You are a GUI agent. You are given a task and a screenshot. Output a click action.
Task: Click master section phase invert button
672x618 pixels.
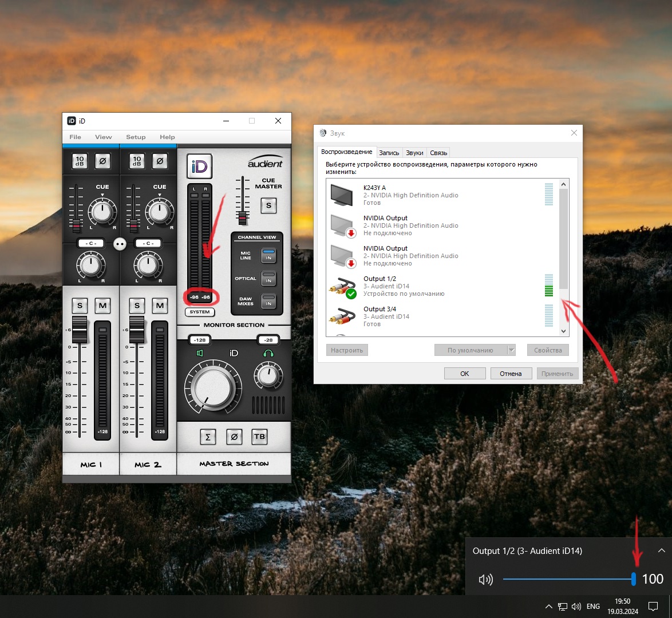coord(234,437)
